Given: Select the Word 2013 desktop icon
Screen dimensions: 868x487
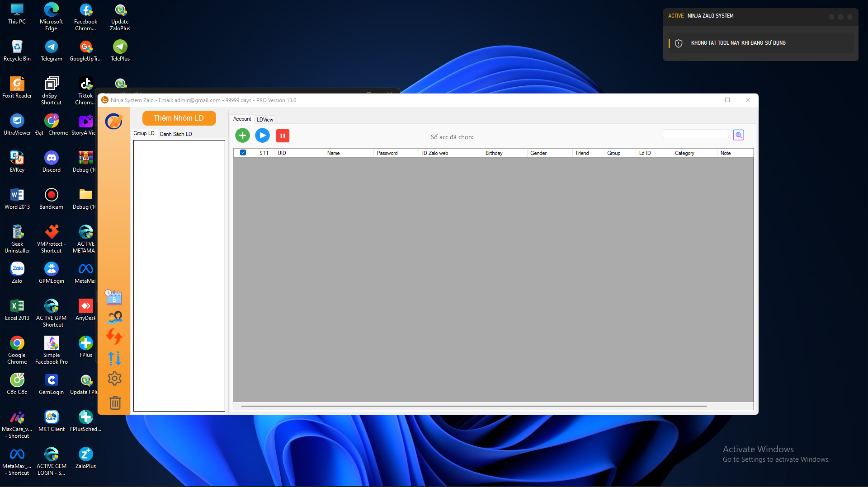Looking at the screenshot, I should pyautogui.click(x=17, y=199).
